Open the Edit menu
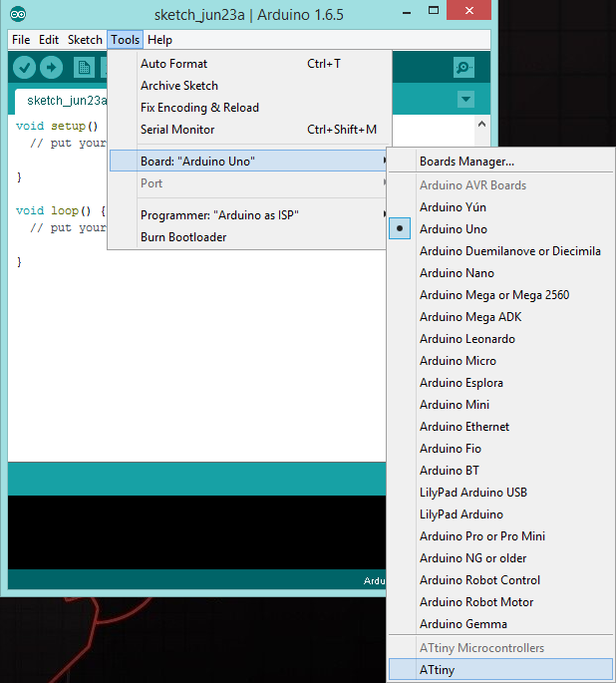Screen dimensions: 616x683 tap(48, 40)
